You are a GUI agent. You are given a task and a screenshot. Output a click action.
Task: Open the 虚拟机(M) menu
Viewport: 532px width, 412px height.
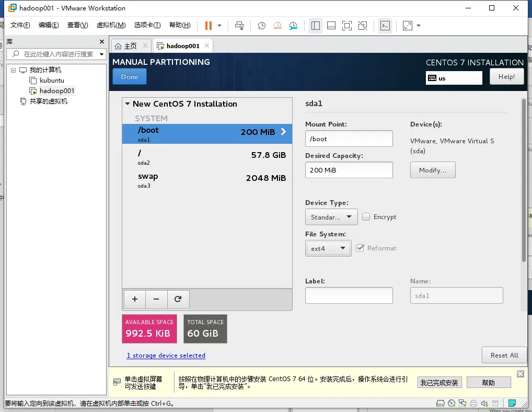pos(111,25)
